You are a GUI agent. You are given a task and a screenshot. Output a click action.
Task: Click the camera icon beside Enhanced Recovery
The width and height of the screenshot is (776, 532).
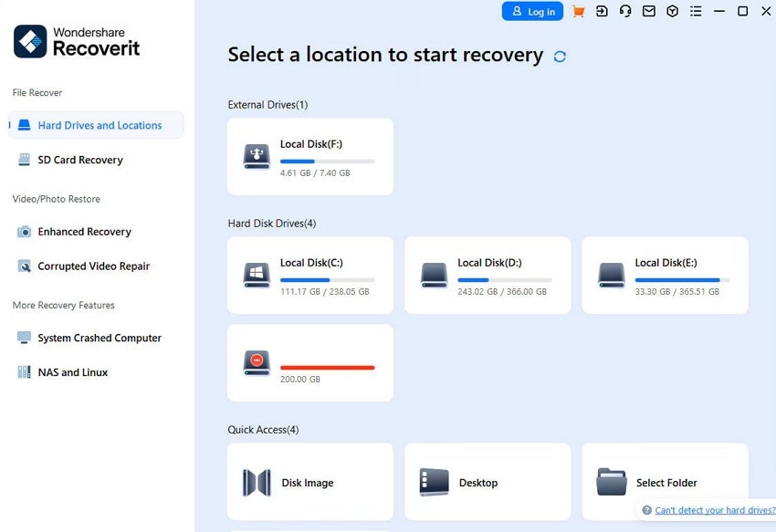(x=24, y=232)
